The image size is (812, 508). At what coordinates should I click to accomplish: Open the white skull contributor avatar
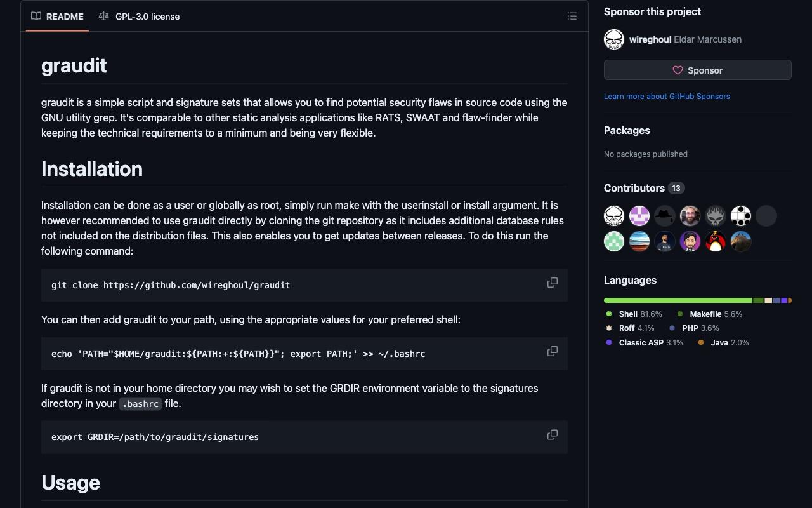(614, 216)
